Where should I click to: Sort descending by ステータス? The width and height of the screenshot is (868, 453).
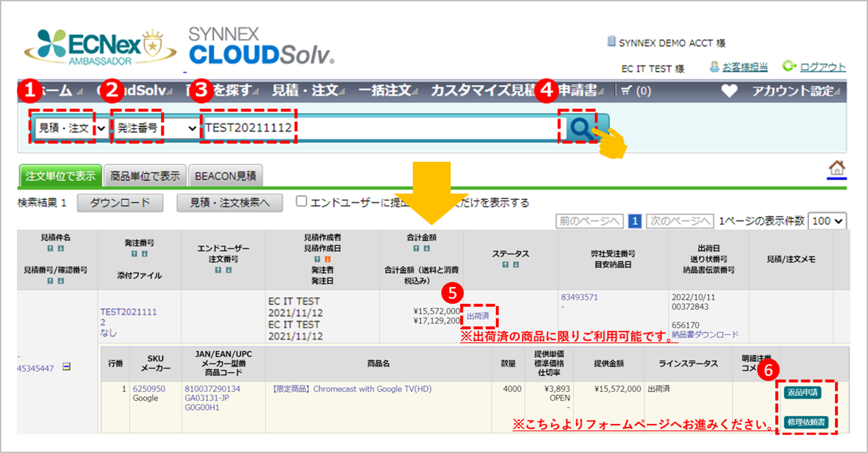(516, 265)
